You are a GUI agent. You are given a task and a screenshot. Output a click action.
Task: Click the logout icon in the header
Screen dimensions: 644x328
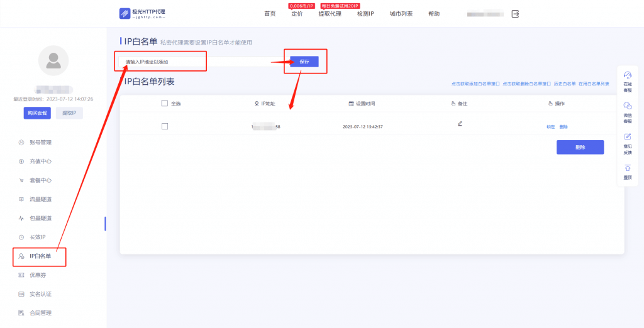(515, 14)
